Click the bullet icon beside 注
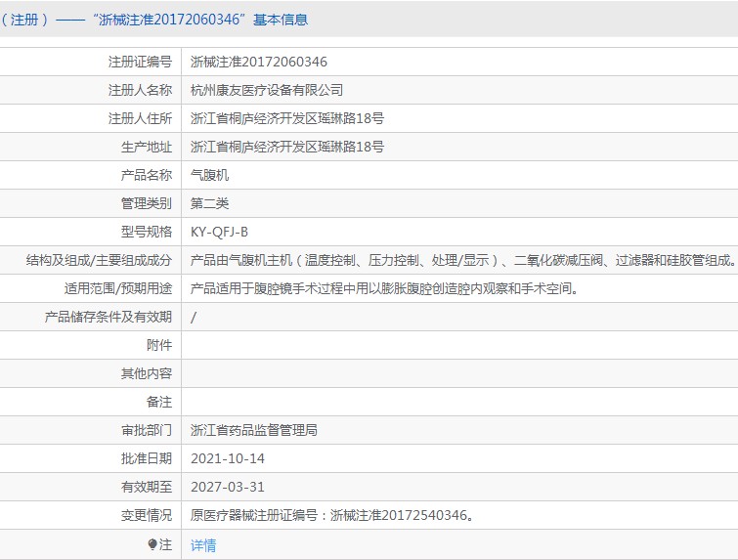Viewport: 738px width, 560px height. 152,544
